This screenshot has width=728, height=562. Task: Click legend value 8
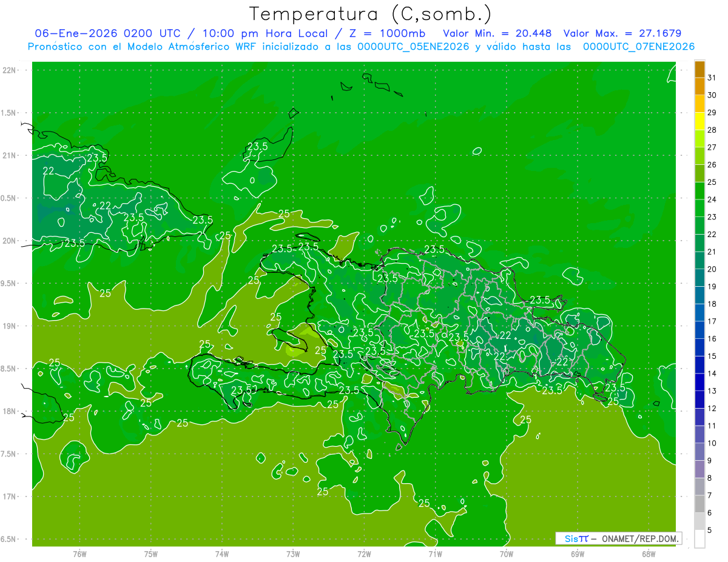click(x=710, y=478)
